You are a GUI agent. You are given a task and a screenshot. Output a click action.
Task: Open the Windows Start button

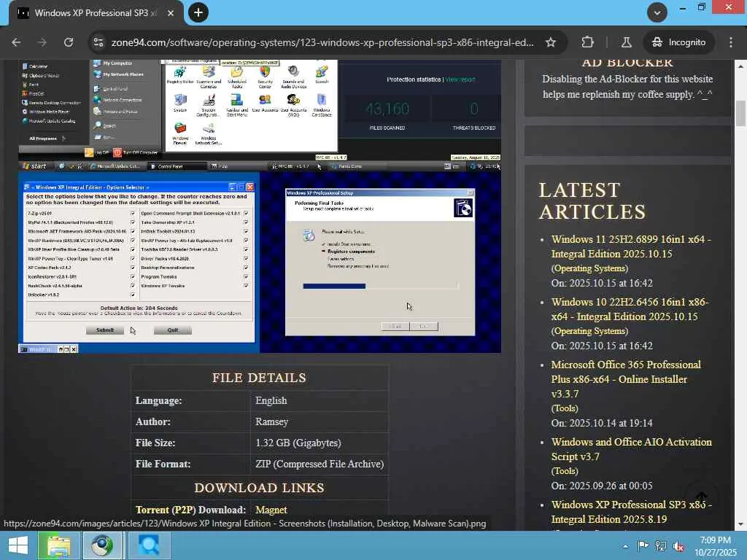click(18, 545)
